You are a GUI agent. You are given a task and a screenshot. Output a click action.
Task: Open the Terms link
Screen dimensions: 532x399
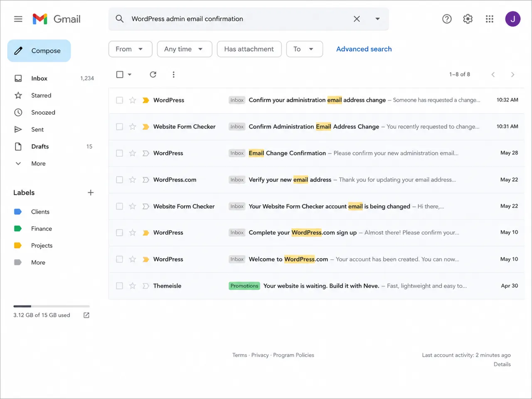tap(239, 355)
